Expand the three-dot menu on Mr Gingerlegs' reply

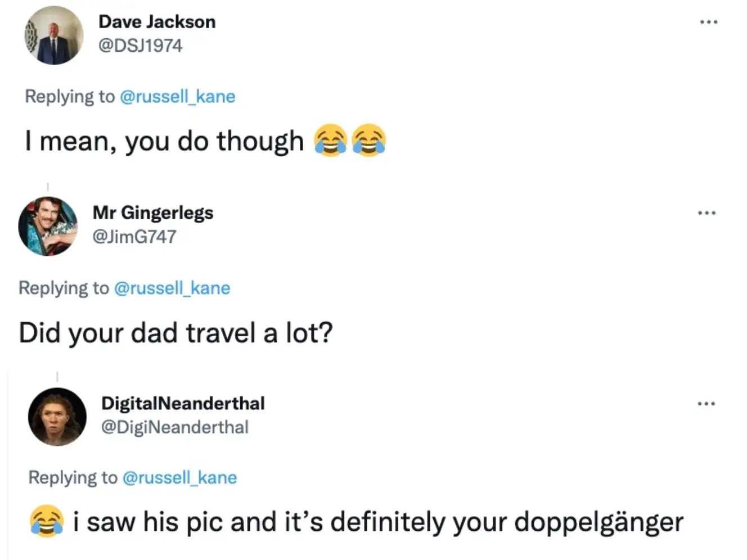point(706,213)
